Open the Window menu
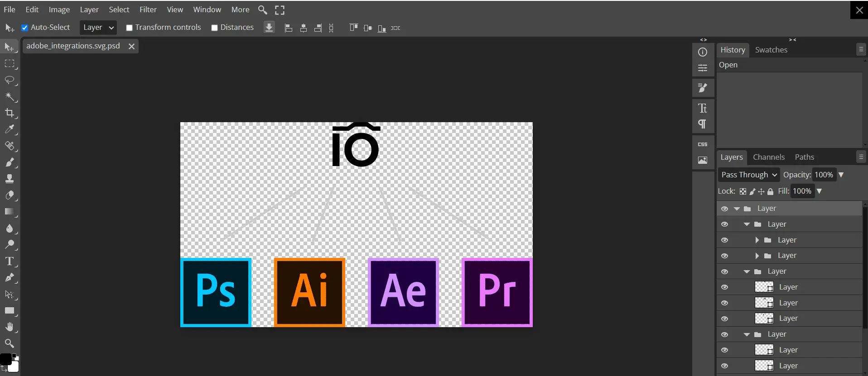Image resolution: width=868 pixels, height=376 pixels. click(x=207, y=10)
